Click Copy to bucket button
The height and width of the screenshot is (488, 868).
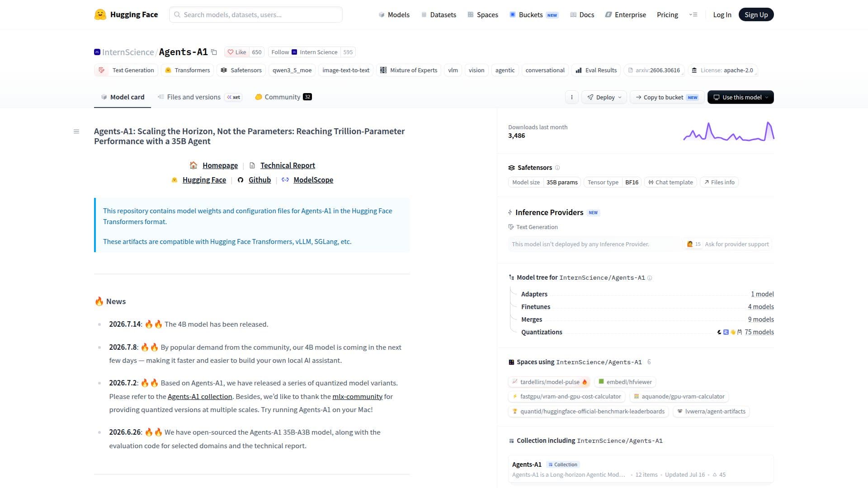tap(667, 97)
